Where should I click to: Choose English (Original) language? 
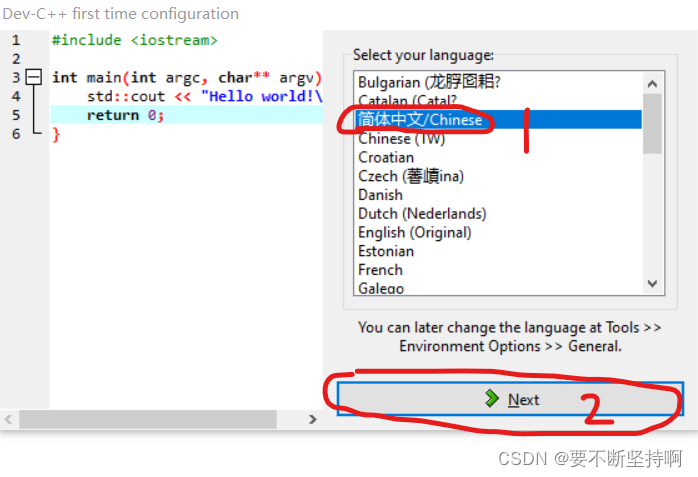414,232
